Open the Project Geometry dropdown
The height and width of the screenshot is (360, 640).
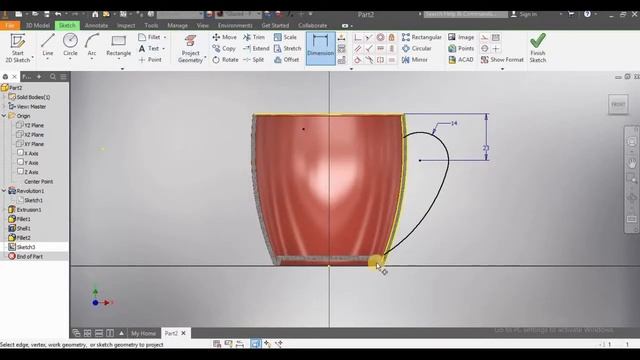click(x=205, y=58)
